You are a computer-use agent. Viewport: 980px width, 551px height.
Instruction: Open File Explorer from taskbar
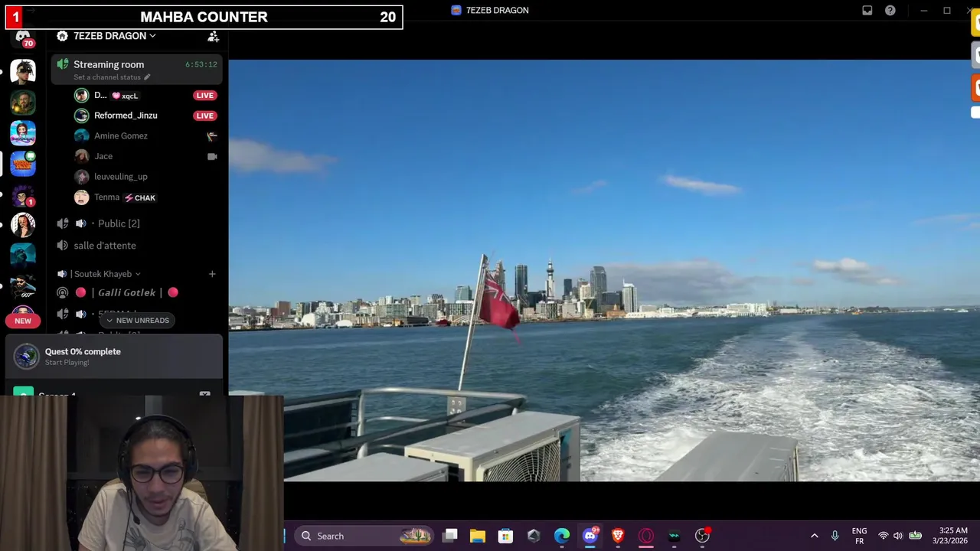(478, 536)
